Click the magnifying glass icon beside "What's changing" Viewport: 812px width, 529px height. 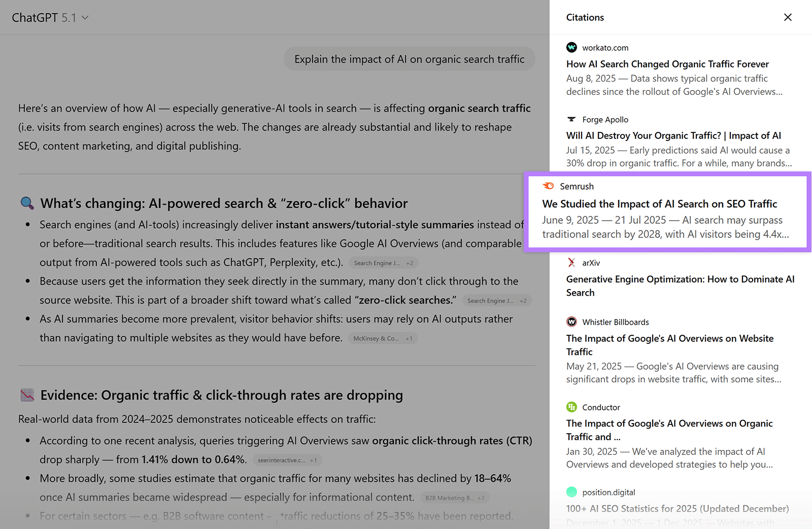pyautogui.click(x=27, y=203)
